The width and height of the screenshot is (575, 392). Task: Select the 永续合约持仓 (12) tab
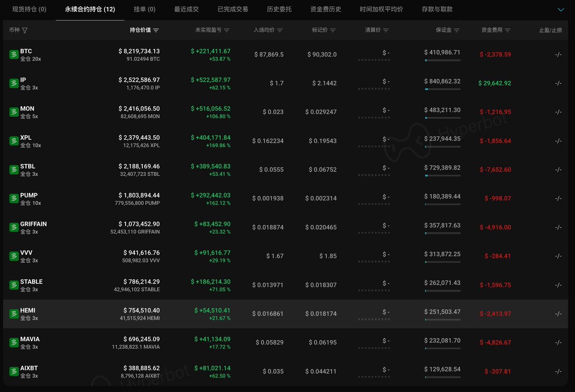point(90,9)
